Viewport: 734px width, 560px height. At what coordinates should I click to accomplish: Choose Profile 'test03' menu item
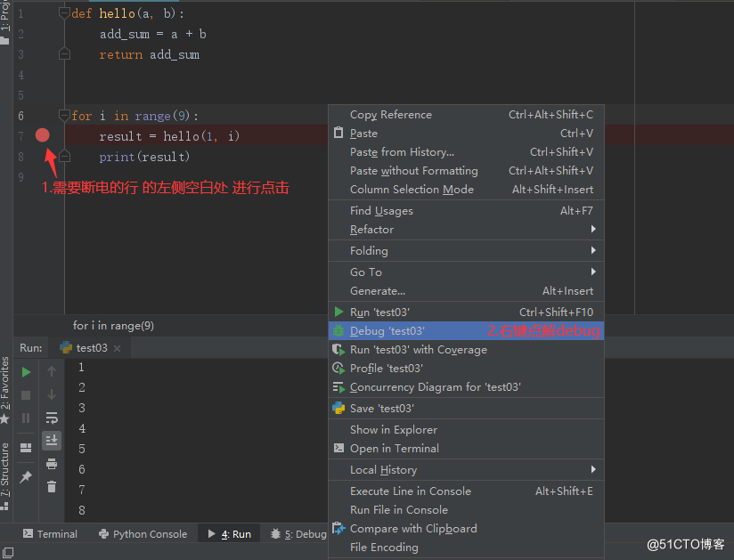click(466, 369)
